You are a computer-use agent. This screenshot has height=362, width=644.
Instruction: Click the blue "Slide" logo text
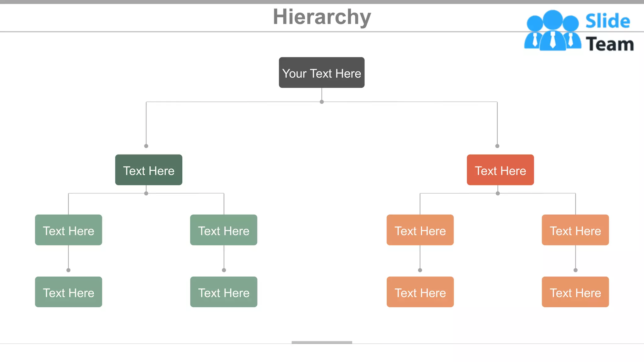608,21
